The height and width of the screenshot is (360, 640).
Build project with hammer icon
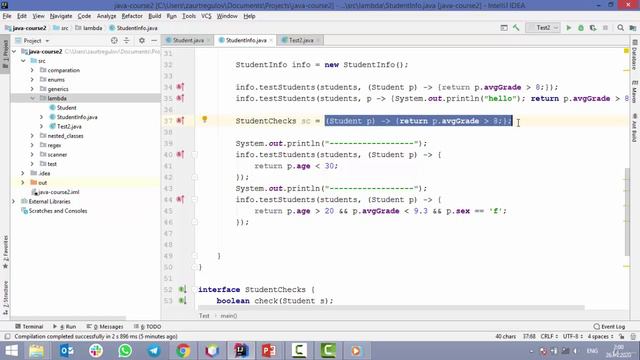pyautogui.click(x=516, y=28)
